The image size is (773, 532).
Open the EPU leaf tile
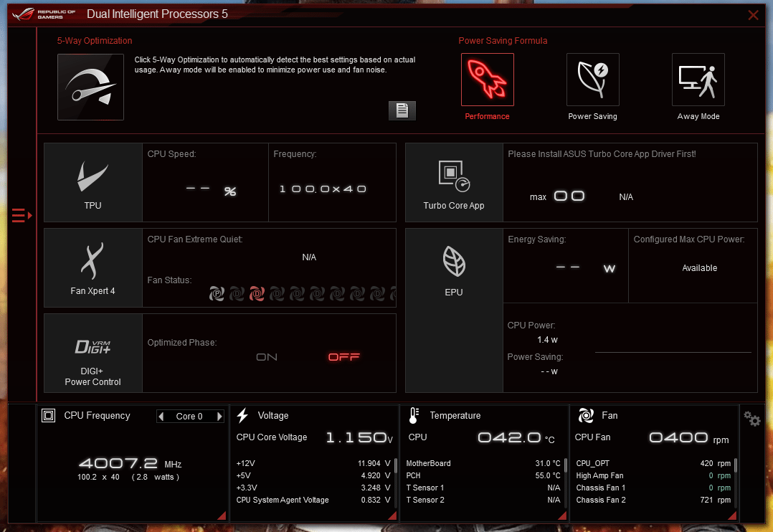tap(454, 310)
